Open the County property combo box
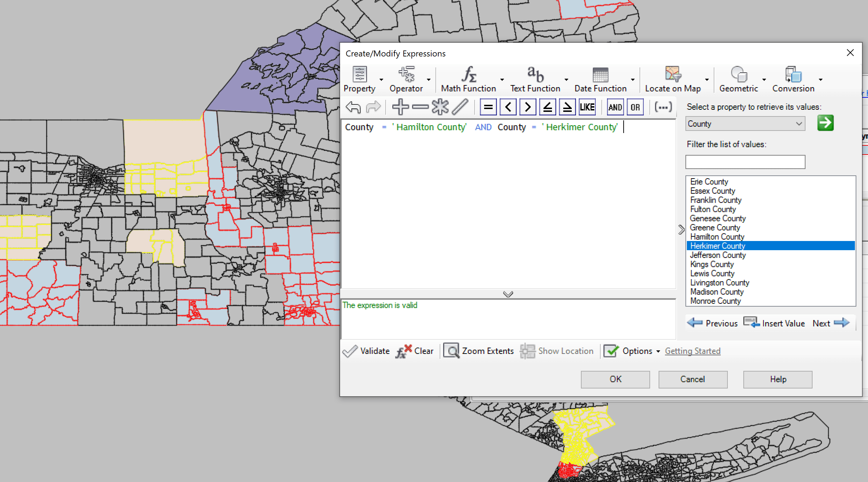Screen dimensions: 868x482 (x=745, y=123)
